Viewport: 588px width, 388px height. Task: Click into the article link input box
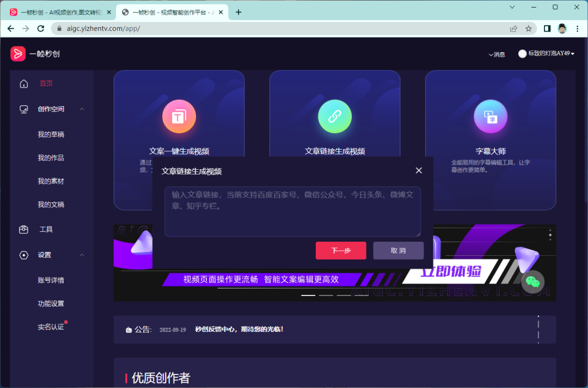[292, 212]
